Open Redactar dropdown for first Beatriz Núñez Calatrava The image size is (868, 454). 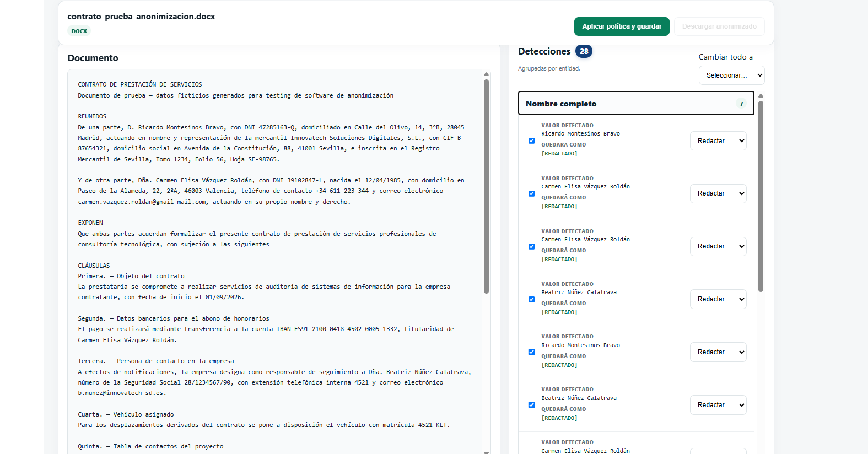pos(718,299)
